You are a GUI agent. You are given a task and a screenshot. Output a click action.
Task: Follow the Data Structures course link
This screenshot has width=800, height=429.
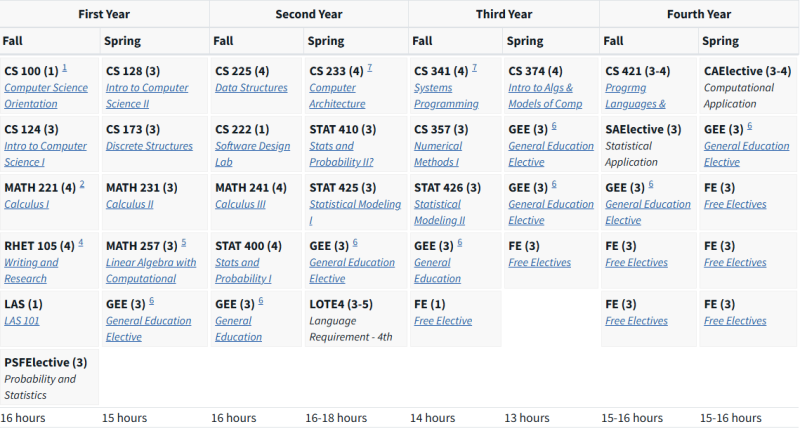coord(251,88)
